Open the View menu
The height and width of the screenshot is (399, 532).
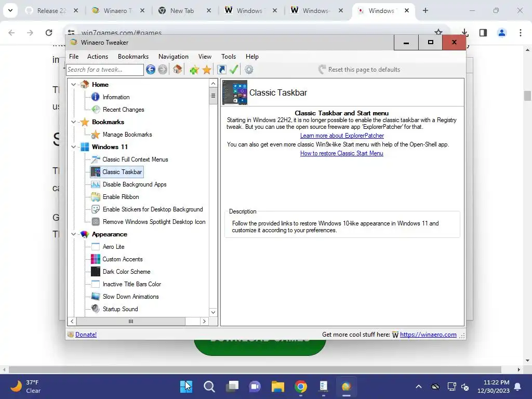click(x=205, y=57)
